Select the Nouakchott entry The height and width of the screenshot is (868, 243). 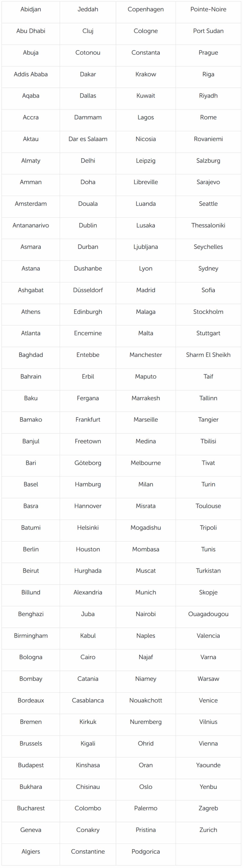tap(145, 700)
